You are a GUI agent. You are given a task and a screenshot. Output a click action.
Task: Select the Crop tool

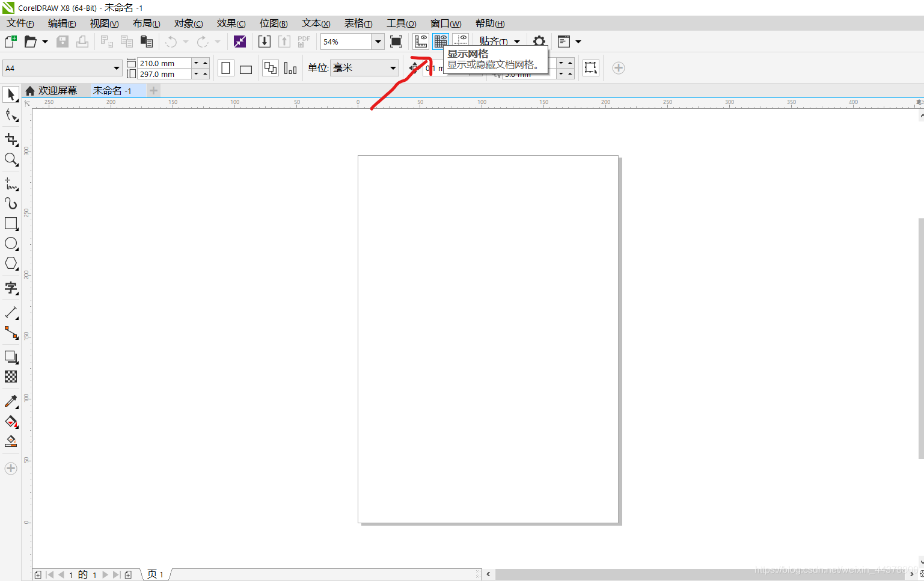tap(11, 140)
